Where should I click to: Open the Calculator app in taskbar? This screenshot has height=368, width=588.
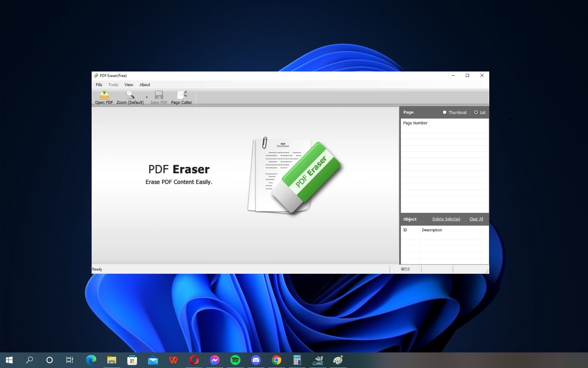pyautogui.click(x=297, y=360)
